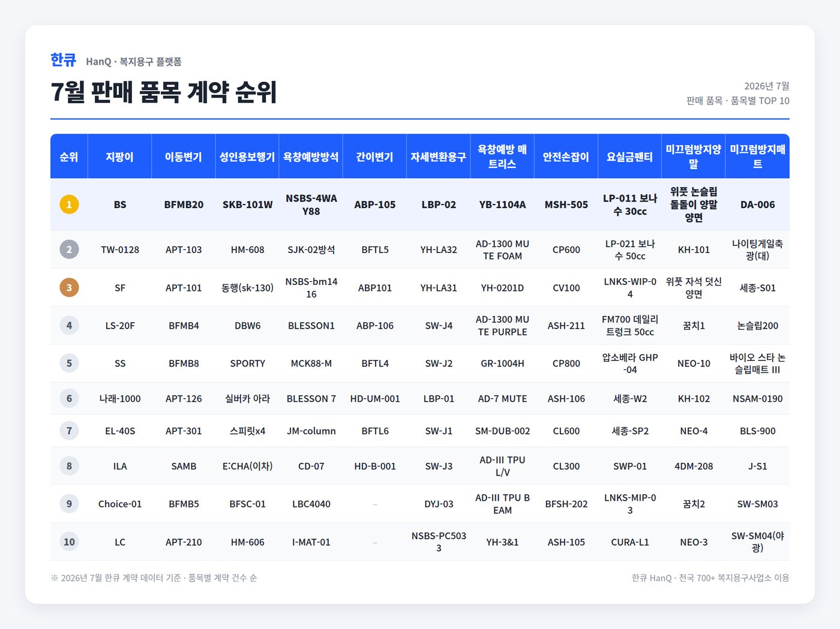The width and height of the screenshot is (840, 629).
Task: Click the rank 7 badge
Action: click(x=69, y=431)
